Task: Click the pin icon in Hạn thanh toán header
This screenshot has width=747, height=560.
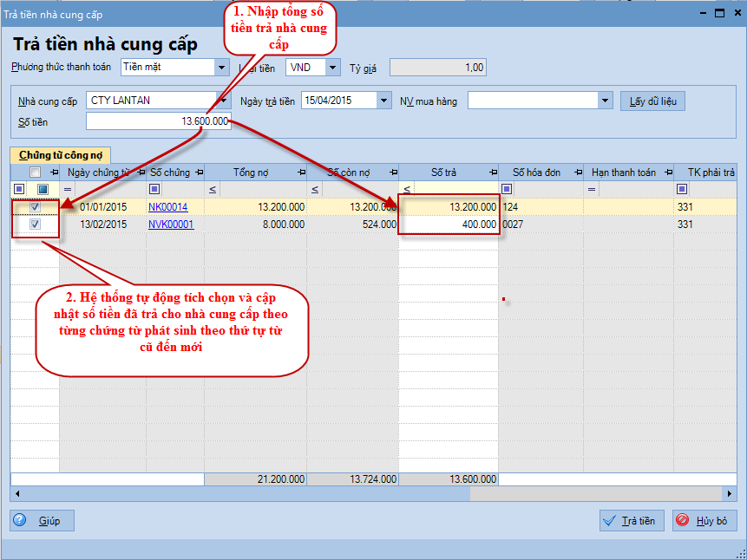Action: coord(669,173)
